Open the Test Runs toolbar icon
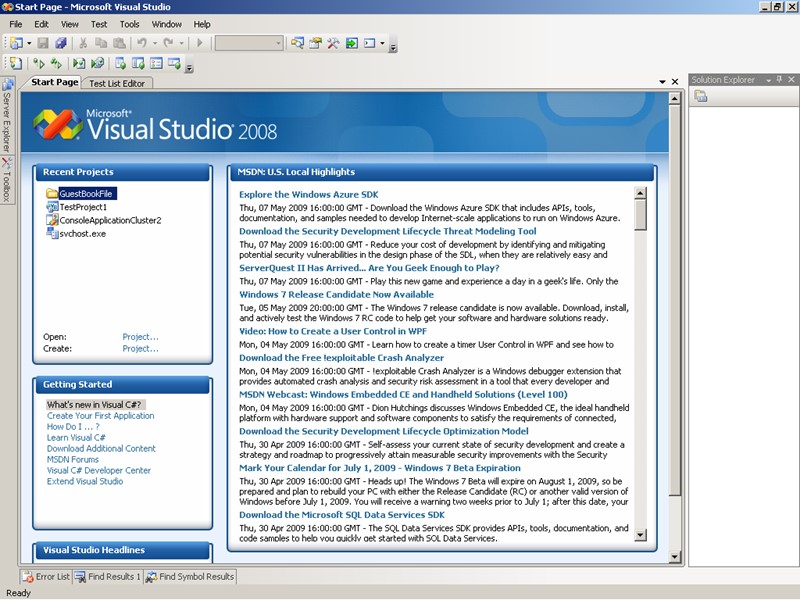The height and width of the screenshot is (600, 800). (174, 63)
